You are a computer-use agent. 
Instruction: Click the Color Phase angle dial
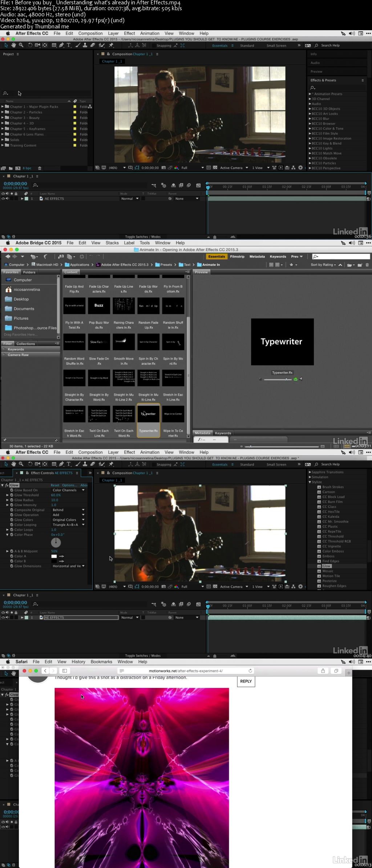click(x=56, y=542)
